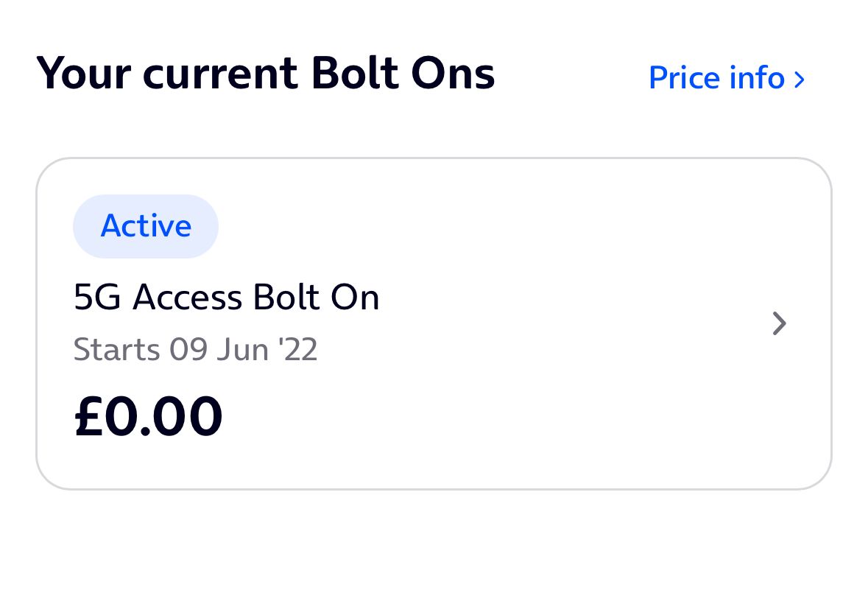Expand pricing details with the arrow icon
Viewport: 868px width, 590px height.
click(x=800, y=79)
